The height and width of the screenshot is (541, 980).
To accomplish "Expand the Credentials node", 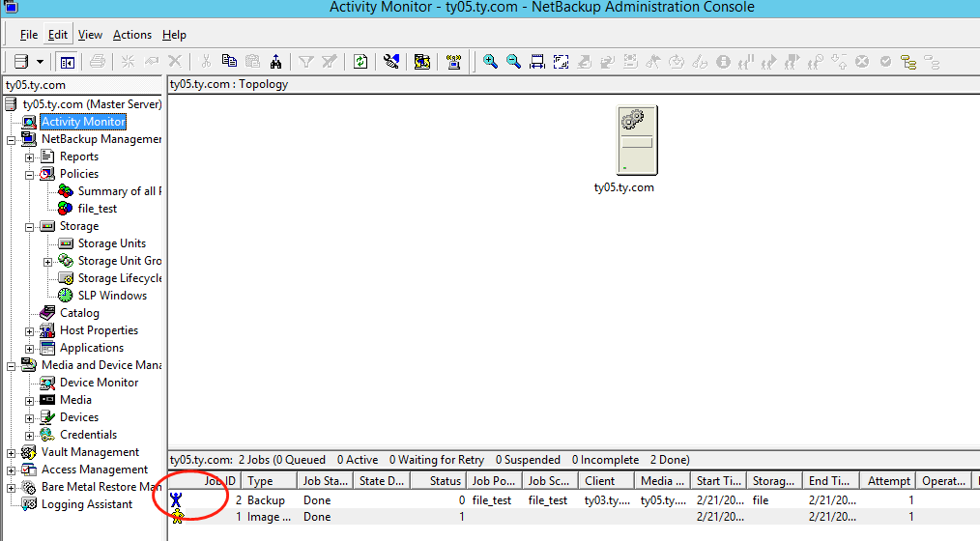I will pyautogui.click(x=29, y=436).
